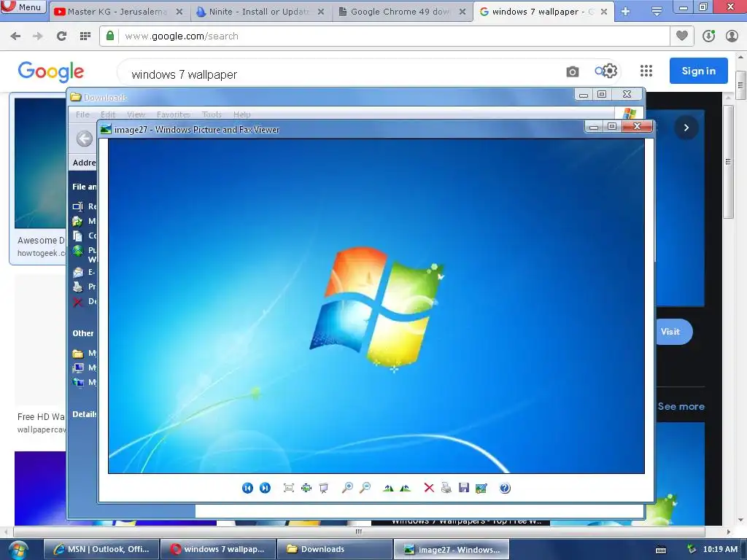Open View menu in Downloads window
This screenshot has height=560, width=747.
(136, 114)
